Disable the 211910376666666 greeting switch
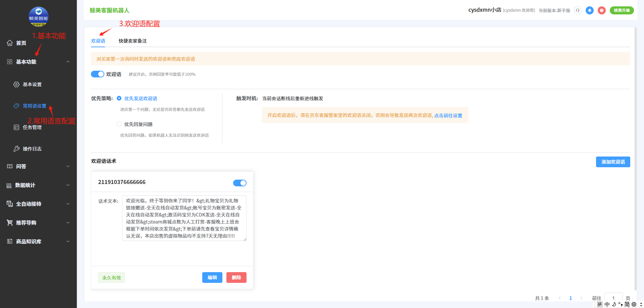This screenshot has height=308, width=644. coord(239,183)
